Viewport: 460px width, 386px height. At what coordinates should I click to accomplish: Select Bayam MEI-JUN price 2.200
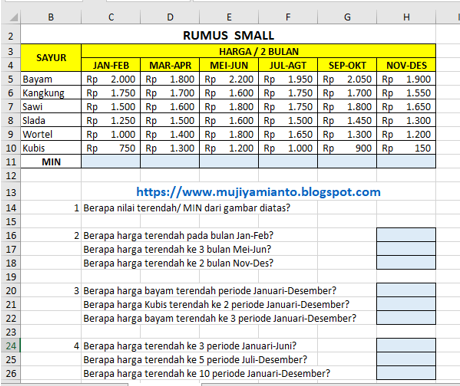click(x=229, y=79)
